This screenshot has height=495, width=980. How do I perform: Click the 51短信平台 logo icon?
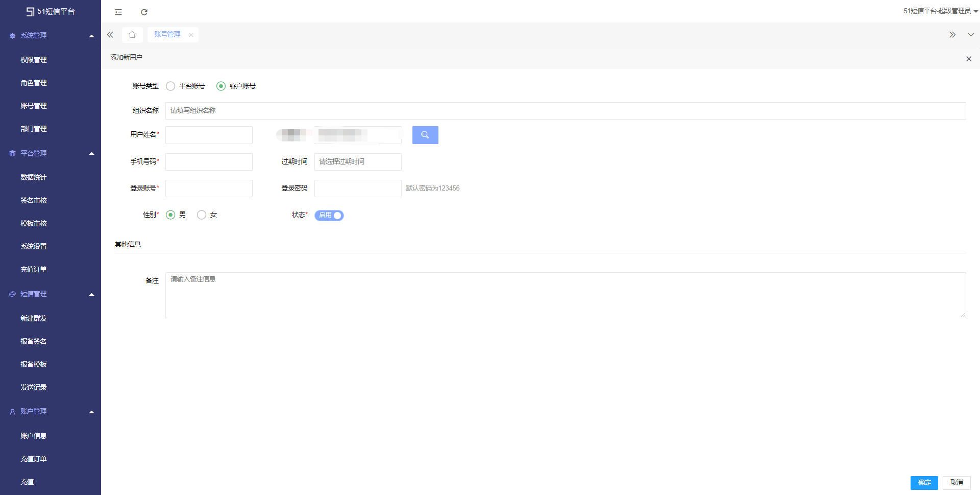click(31, 11)
